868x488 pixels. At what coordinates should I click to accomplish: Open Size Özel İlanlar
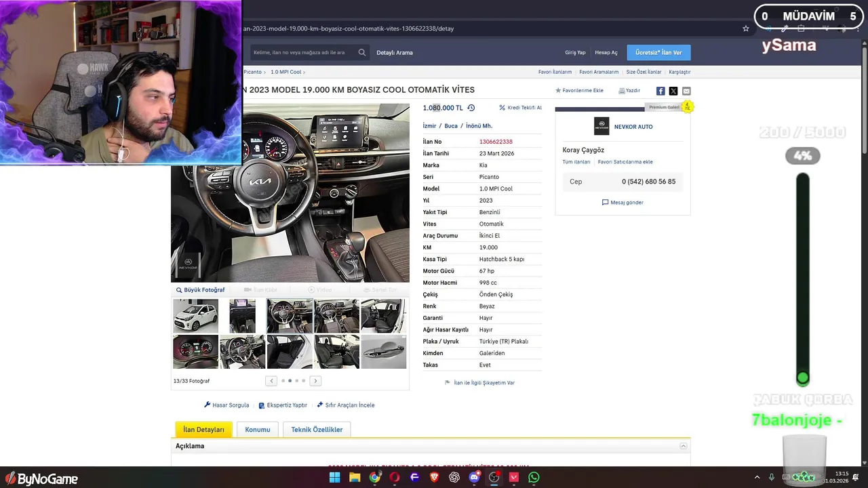644,72
